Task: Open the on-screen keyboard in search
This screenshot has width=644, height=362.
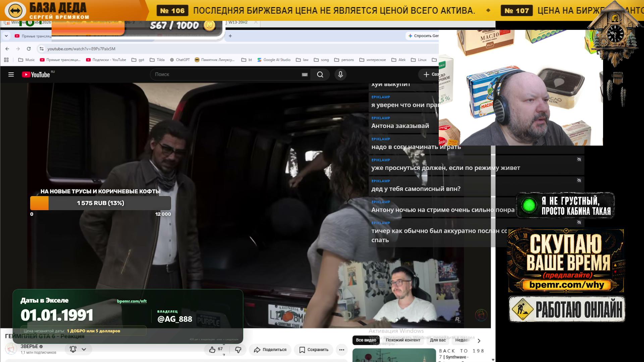Action: pos(305,74)
